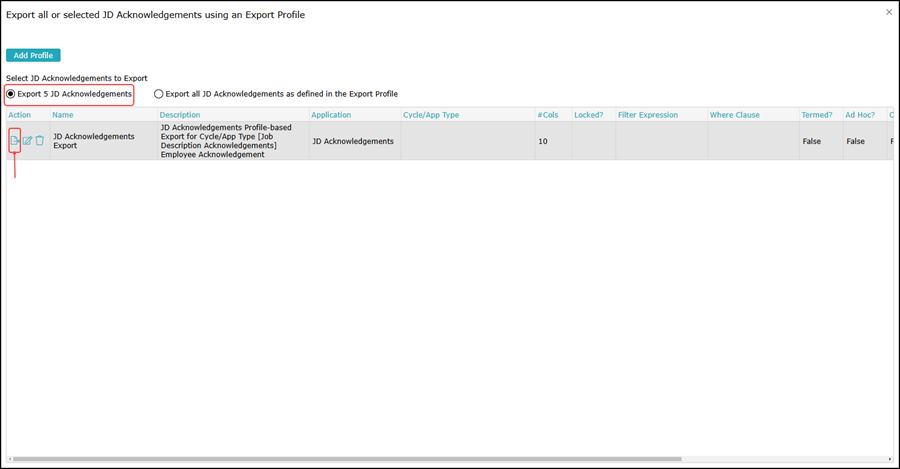Click the Where Clause column header

(735, 115)
